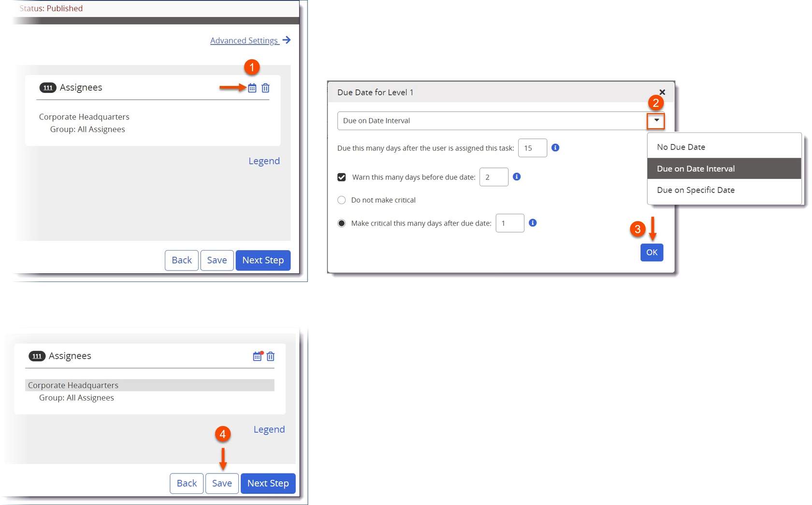Open the Advanced Settings link

pos(245,41)
